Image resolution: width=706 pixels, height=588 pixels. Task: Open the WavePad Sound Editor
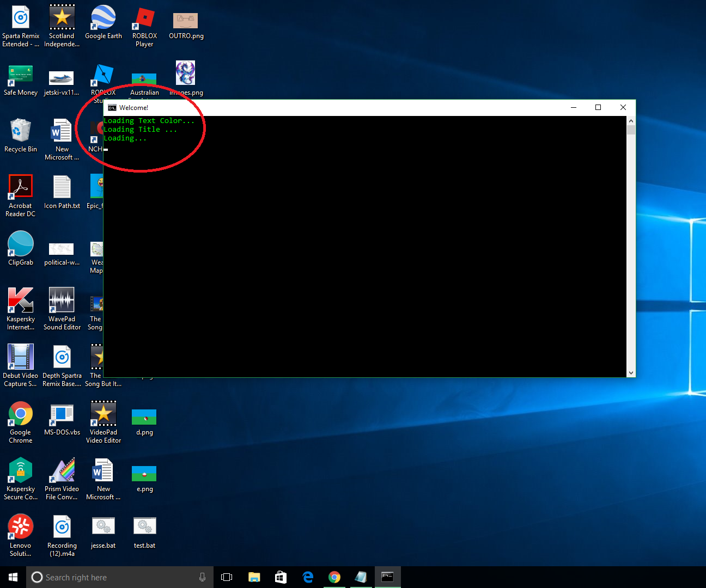62,300
